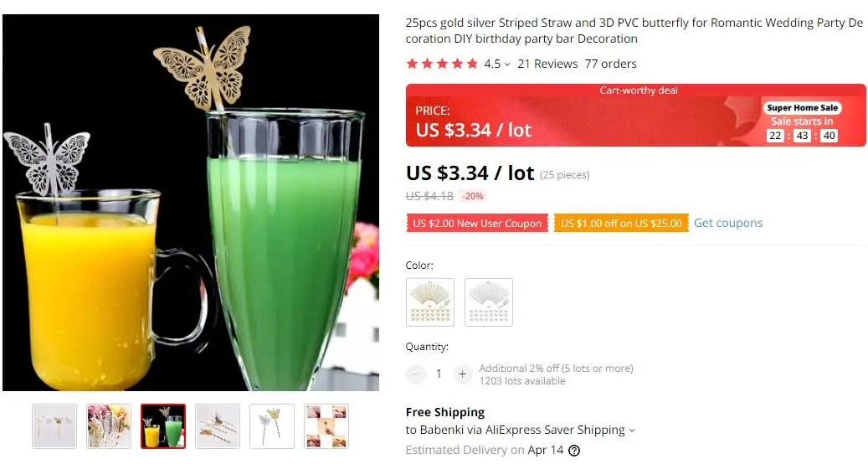The image size is (868, 464).
Task: Open the 21 Reviews link
Action: 547,64
